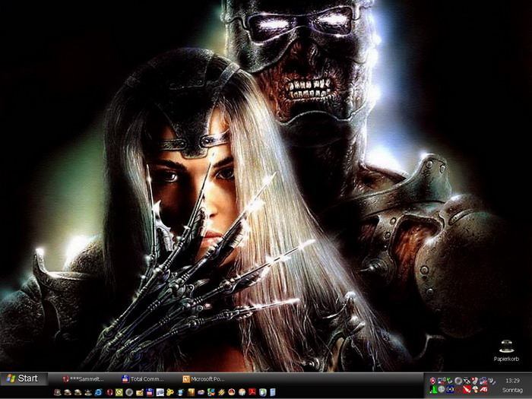Open the Papierkorb recycle bin icon

pos(506,351)
